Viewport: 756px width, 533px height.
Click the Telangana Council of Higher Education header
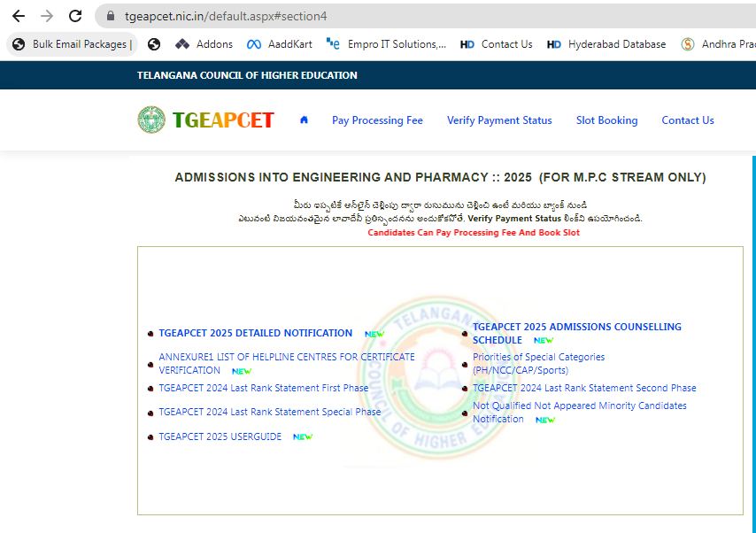[x=247, y=75]
